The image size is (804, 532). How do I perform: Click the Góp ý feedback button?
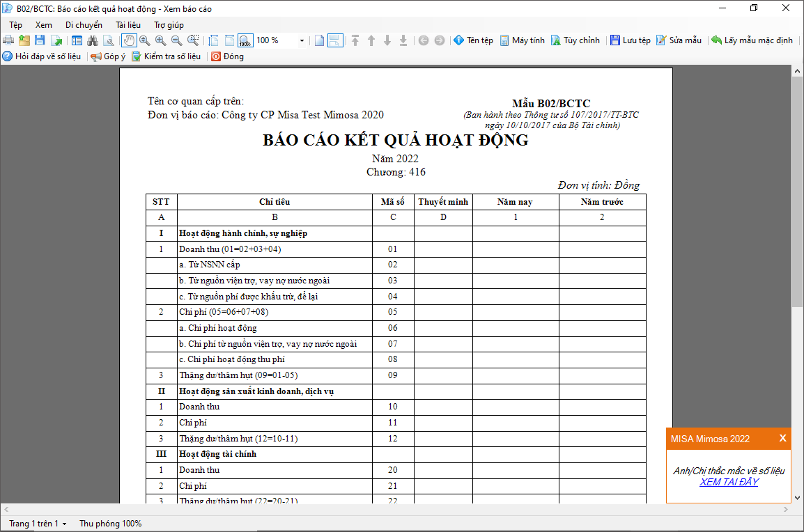pyautogui.click(x=108, y=56)
